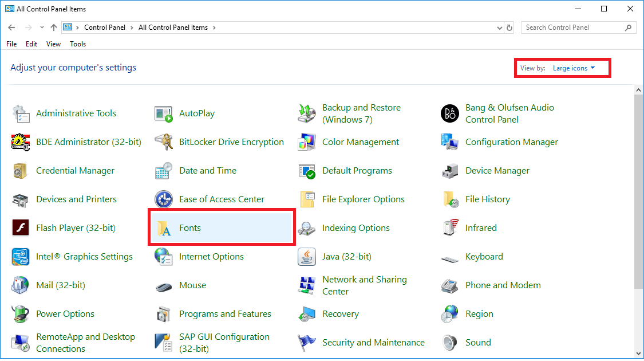Open the recent locations dropdown arrow
Screen dimensions: 644x361
pyautogui.click(x=42, y=28)
